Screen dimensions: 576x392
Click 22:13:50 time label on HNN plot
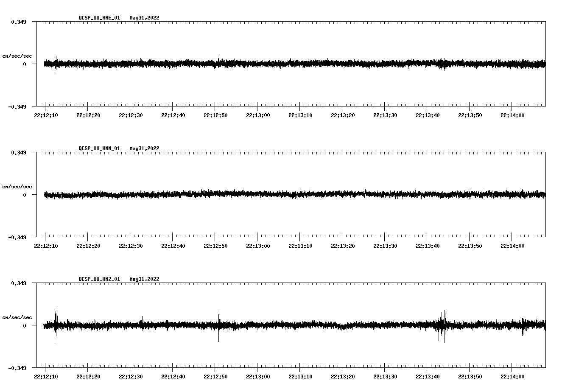point(470,246)
